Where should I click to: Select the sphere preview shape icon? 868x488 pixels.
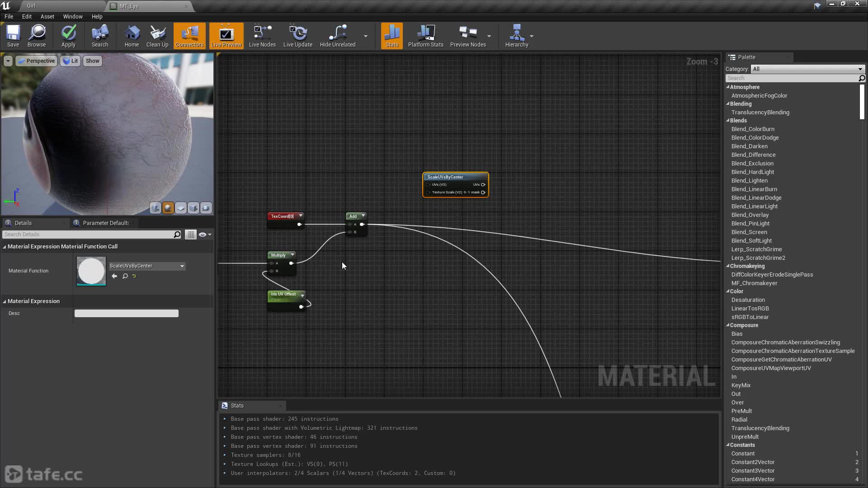pyautogui.click(x=168, y=208)
